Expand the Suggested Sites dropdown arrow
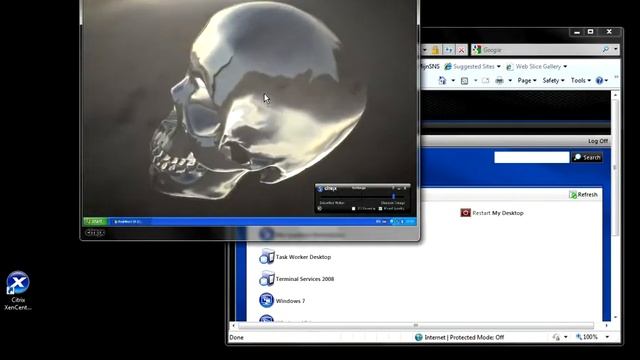 [498, 66]
